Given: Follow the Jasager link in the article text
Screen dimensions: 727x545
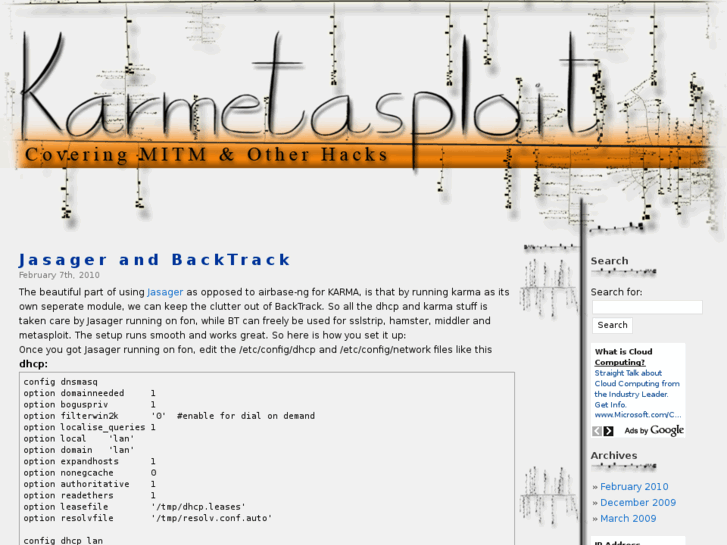Looking at the screenshot, I should (x=165, y=292).
